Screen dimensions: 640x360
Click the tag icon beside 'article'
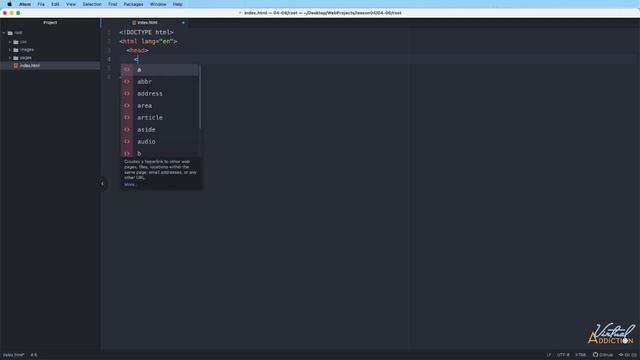pyautogui.click(x=127, y=118)
